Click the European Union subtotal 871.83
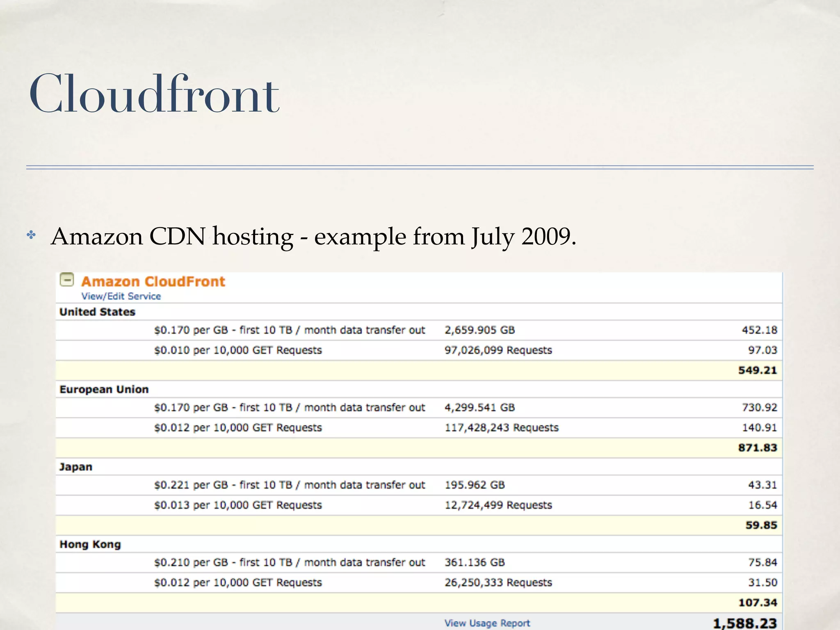The image size is (840, 630). 757,448
